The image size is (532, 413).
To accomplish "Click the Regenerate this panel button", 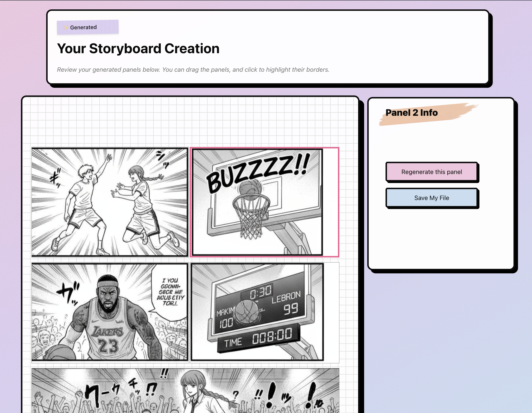I will click(431, 172).
